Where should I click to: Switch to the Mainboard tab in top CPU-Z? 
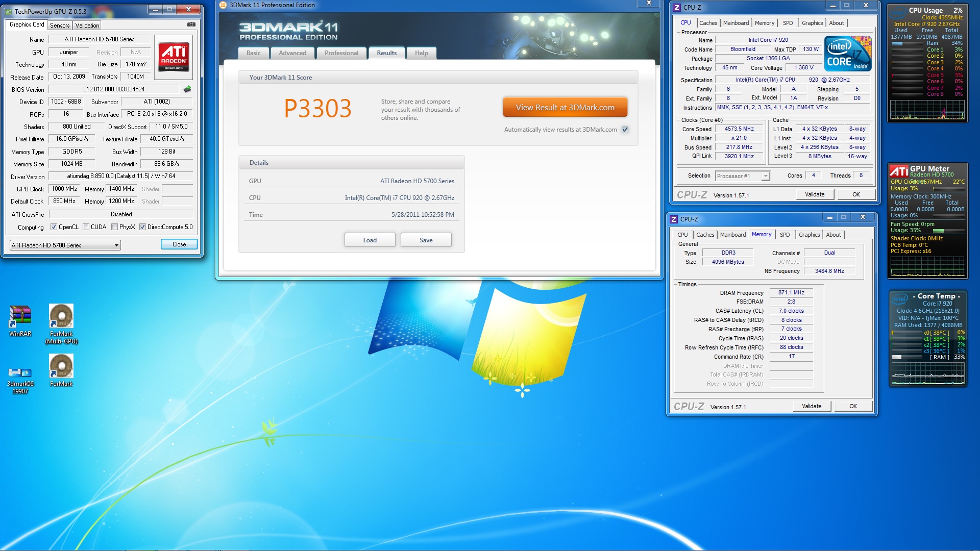tap(736, 23)
